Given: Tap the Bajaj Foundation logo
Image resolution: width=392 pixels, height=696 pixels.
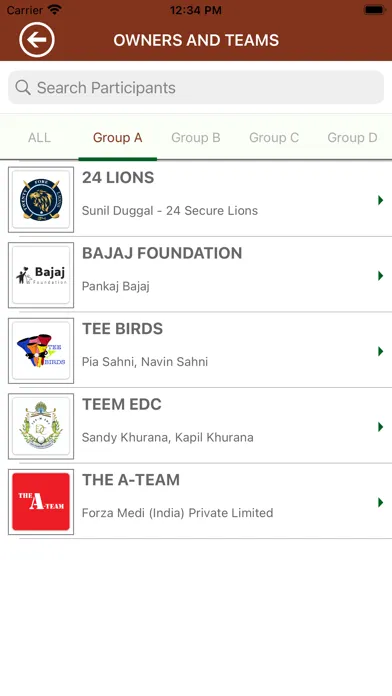Looking at the screenshot, I should (x=41, y=275).
